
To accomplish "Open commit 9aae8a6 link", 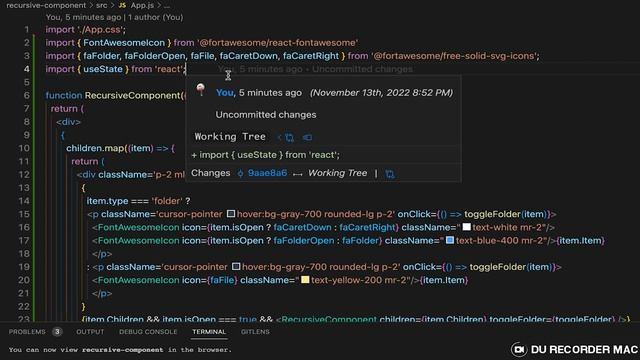I will point(267,173).
